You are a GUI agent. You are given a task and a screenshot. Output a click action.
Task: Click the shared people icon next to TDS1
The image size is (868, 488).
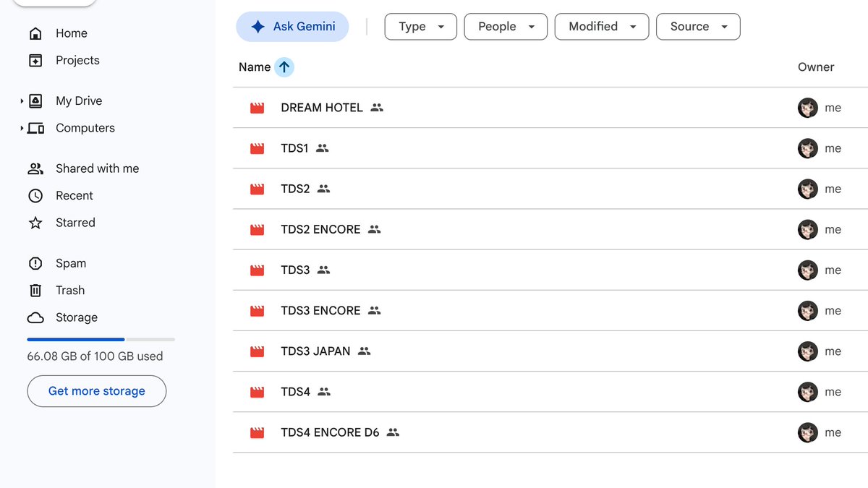click(x=323, y=148)
